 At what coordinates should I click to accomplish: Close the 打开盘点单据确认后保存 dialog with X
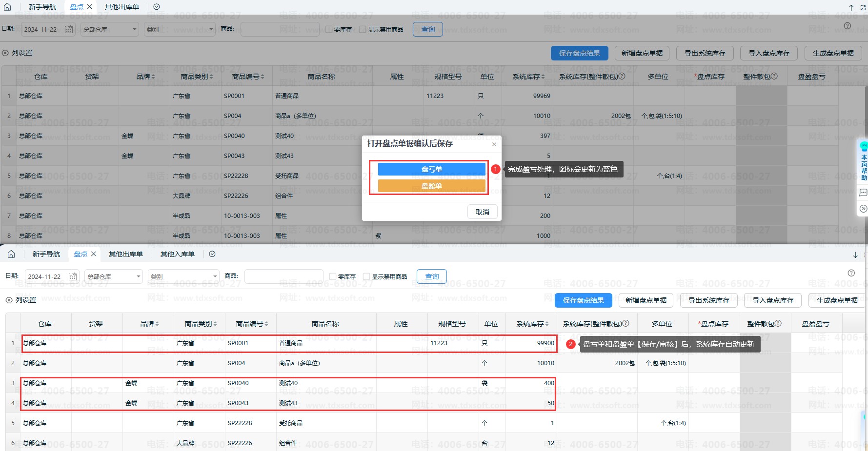pyautogui.click(x=494, y=144)
